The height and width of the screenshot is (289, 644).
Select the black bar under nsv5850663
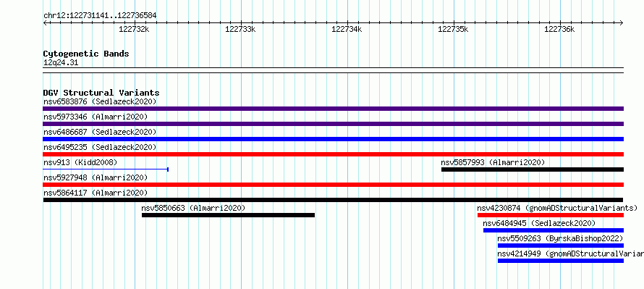point(228,215)
